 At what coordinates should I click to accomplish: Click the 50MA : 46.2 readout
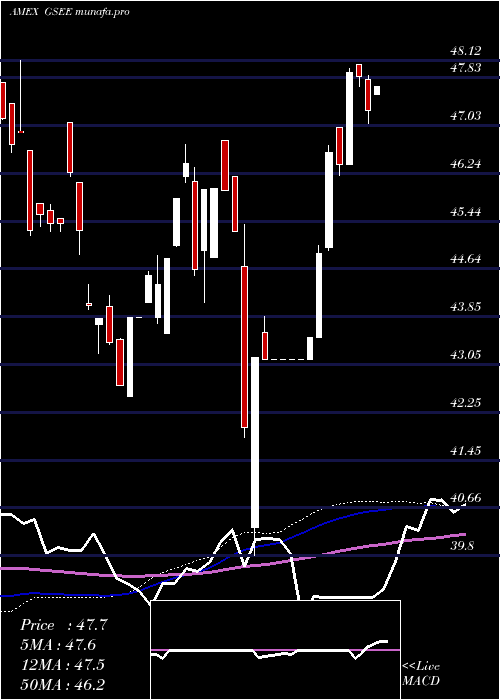[62, 685]
